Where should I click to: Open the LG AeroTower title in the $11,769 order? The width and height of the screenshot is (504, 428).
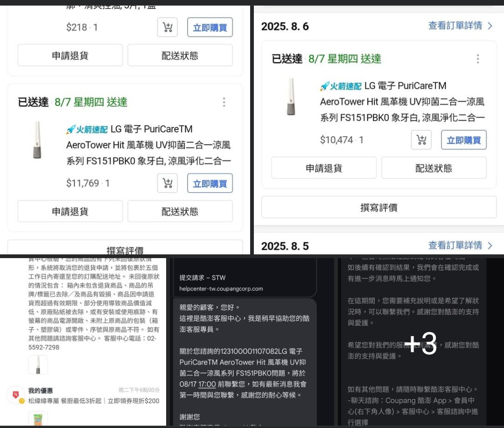(148, 145)
